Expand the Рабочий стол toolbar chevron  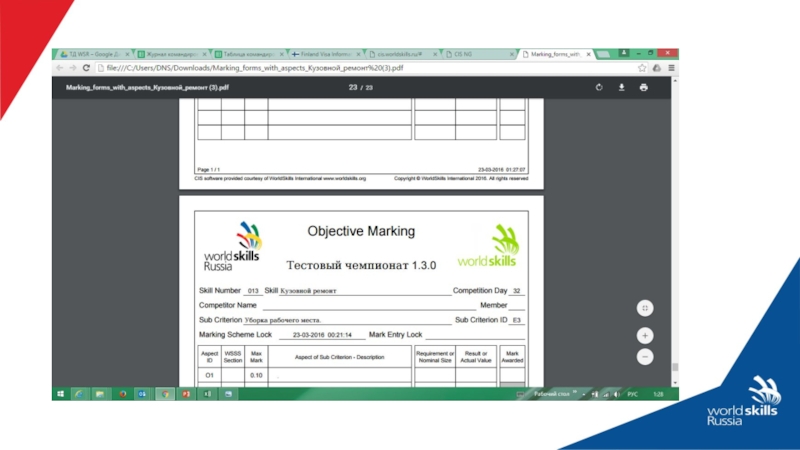575,393
